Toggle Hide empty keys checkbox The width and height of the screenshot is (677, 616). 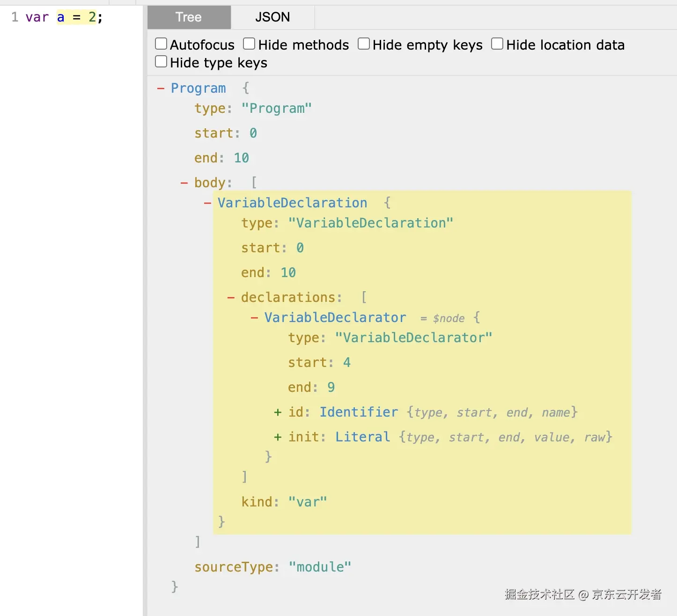click(x=364, y=44)
